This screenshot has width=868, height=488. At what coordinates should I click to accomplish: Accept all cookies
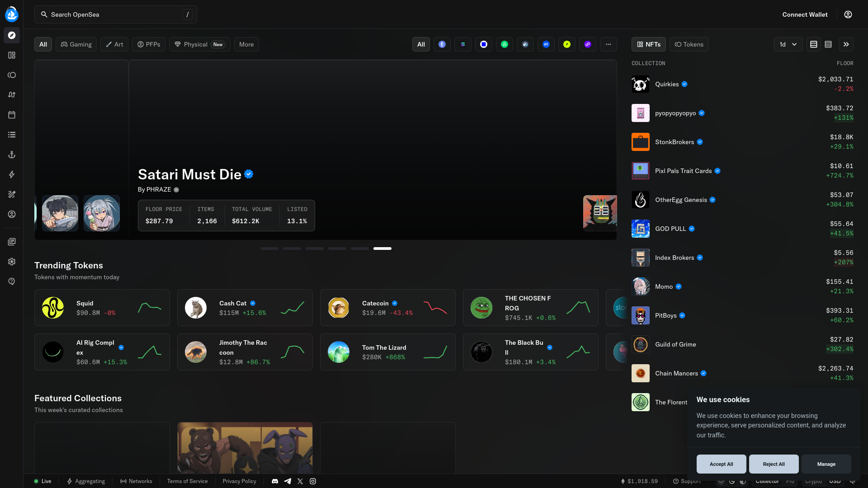tap(721, 464)
